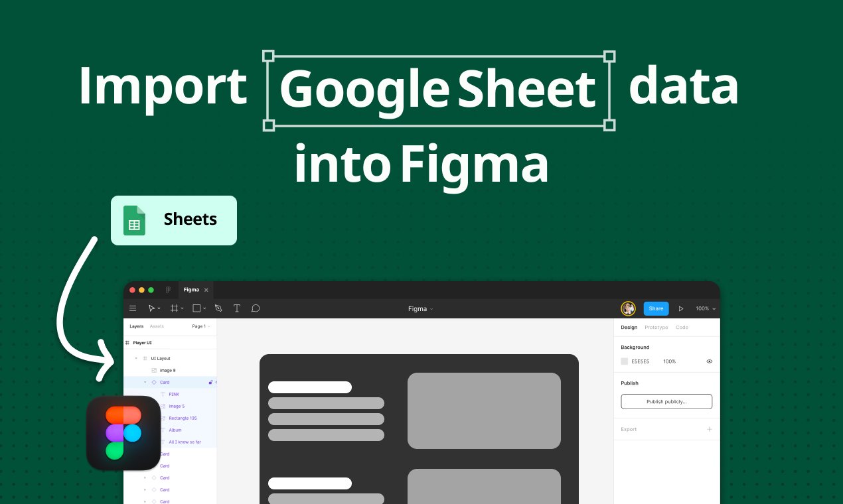Select the Rectangle shape tool
The height and width of the screenshot is (504, 843).
[195, 308]
